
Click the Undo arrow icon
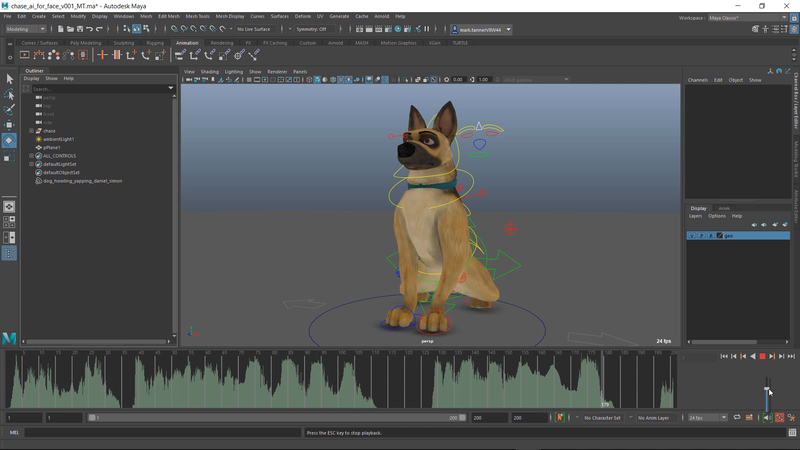pos(89,29)
